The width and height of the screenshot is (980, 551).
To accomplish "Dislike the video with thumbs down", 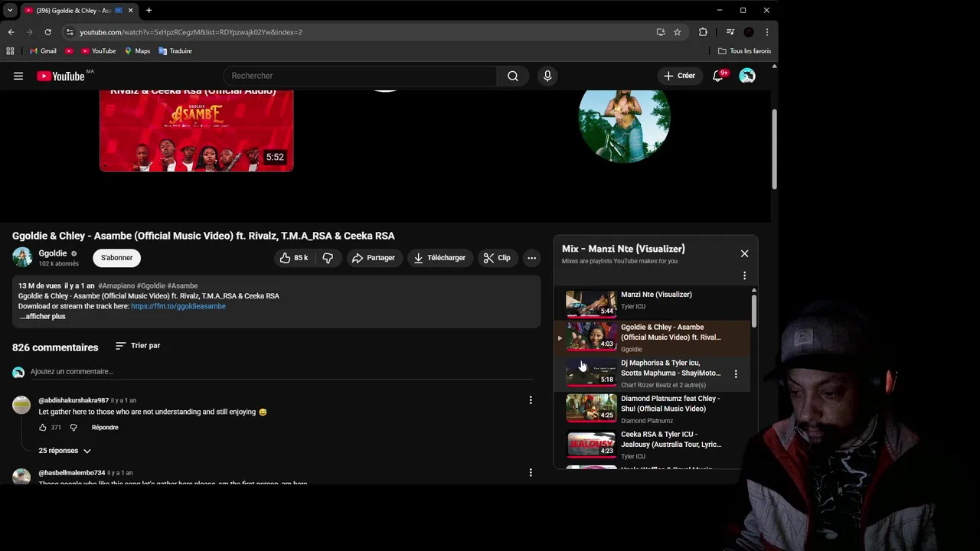I will coord(328,258).
